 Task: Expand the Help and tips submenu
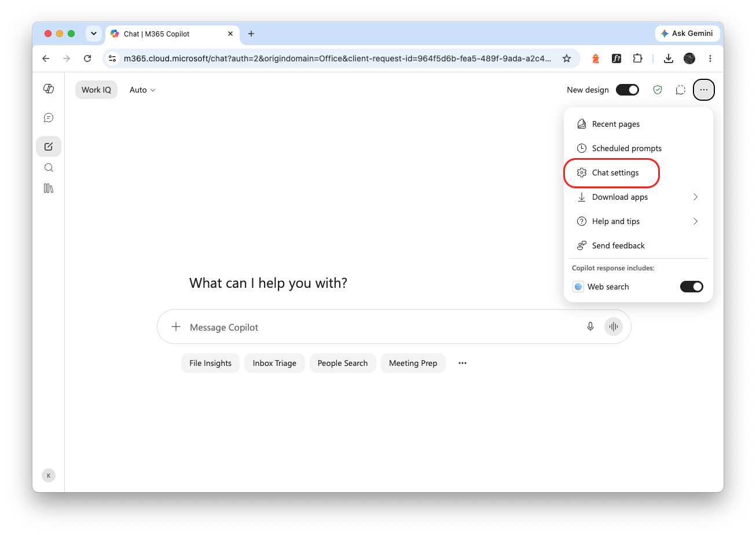point(638,221)
